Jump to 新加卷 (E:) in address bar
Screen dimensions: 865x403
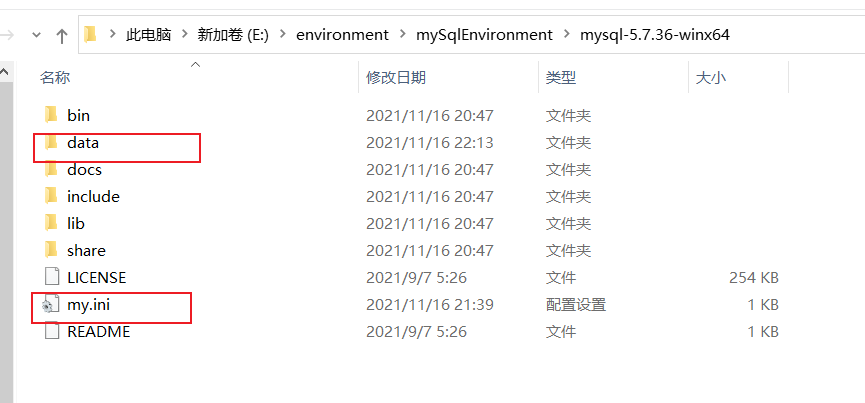233,35
